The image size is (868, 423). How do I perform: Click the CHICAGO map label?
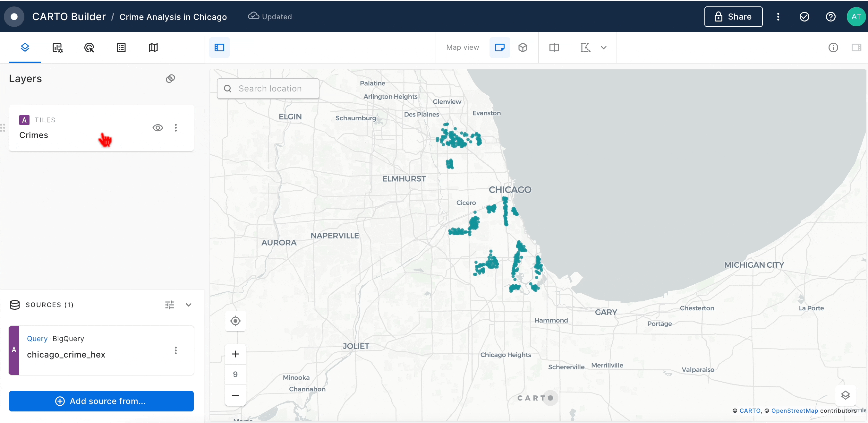click(x=510, y=190)
